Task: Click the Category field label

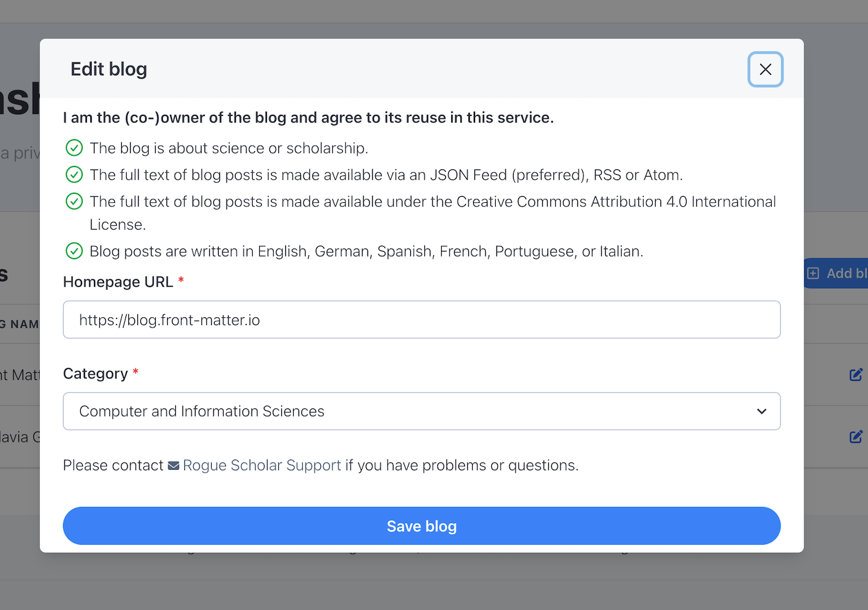Action: click(x=95, y=373)
